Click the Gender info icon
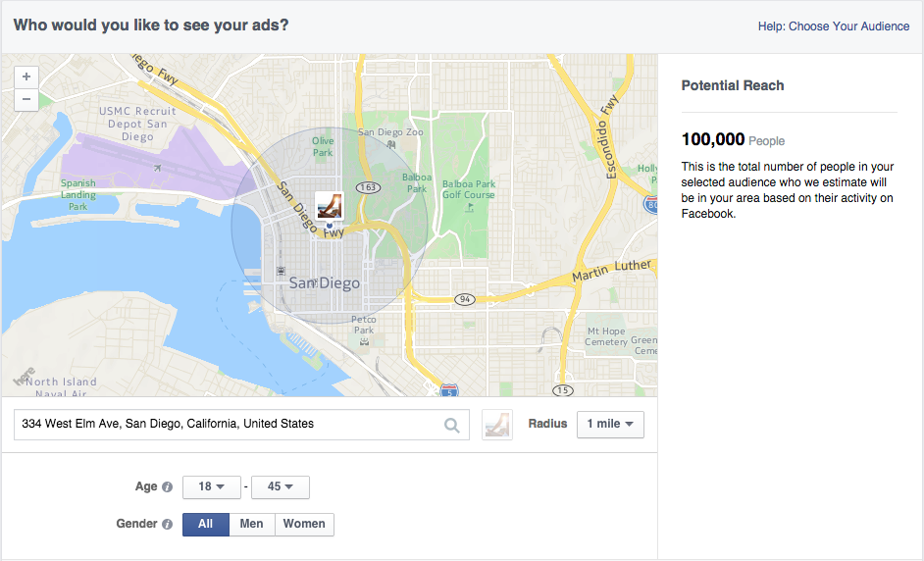The height and width of the screenshot is (561, 924). click(x=168, y=524)
